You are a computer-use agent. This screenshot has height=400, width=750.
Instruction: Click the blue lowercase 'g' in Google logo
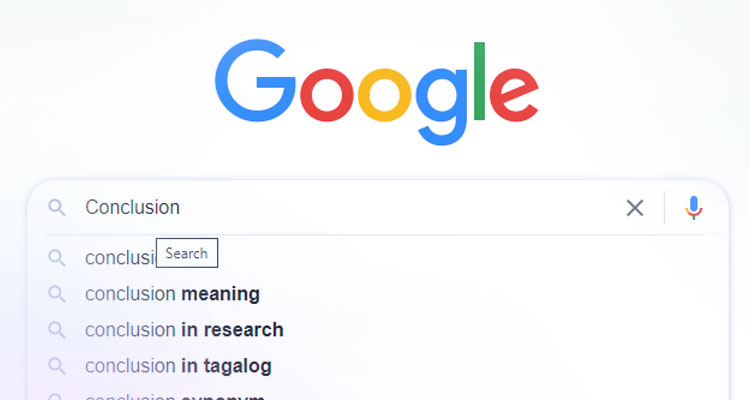[x=441, y=106]
